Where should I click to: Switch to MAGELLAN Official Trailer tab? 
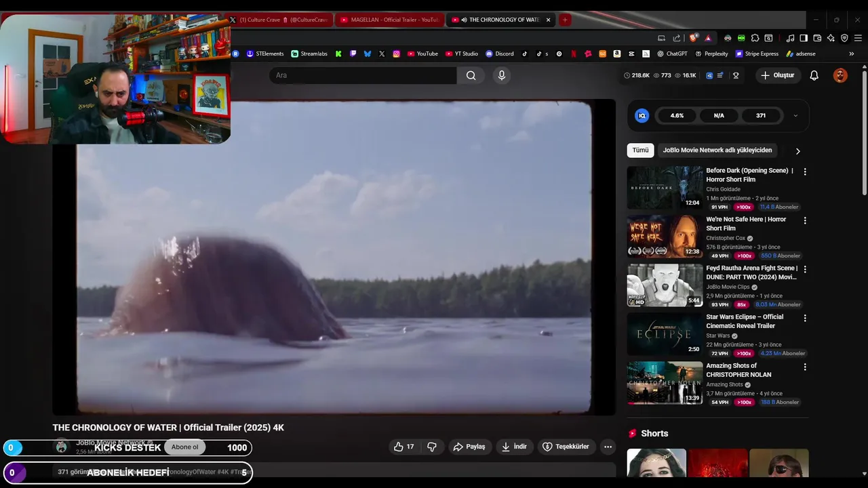pyautogui.click(x=389, y=20)
